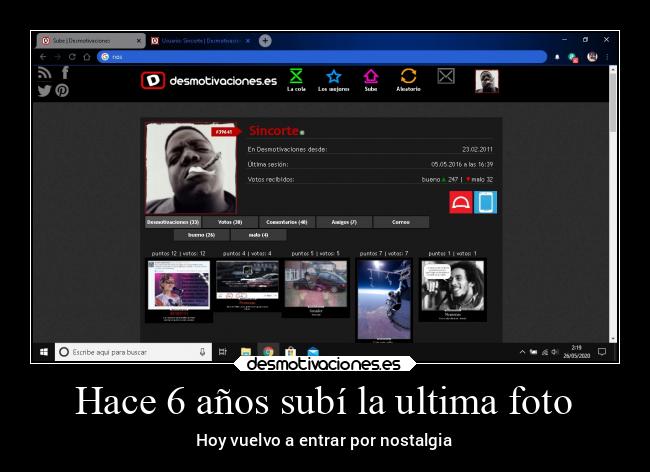Viewport: 650px width, 472px height.
Task: Open the Windows Start menu
Action: pyautogui.click(x=44, y=352)
